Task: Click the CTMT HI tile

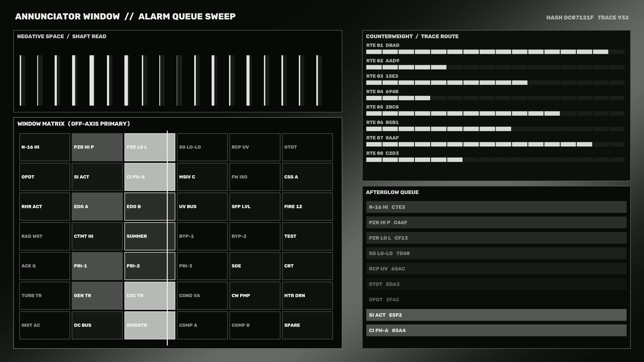Action: tap(97, 236)
